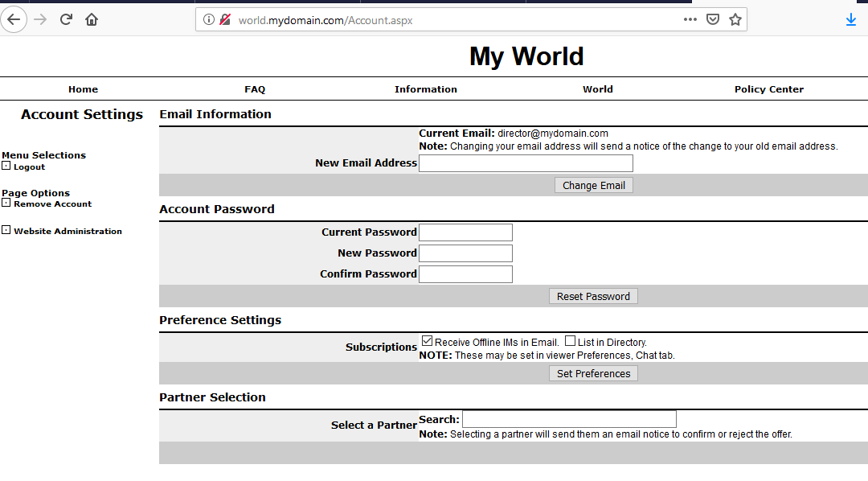Click the My World site title
The height and width of the screenshot is (481, 868).
click(x=526, y=56)
